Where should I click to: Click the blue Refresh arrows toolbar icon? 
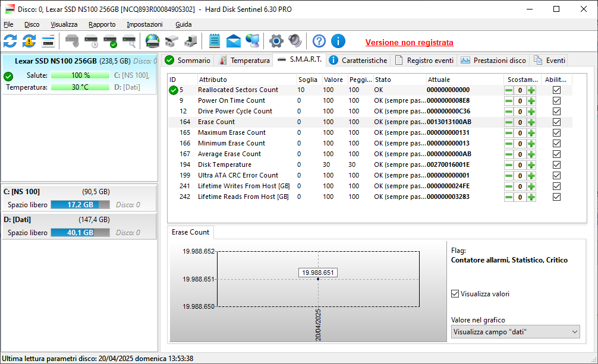click(x=10, y=41)
